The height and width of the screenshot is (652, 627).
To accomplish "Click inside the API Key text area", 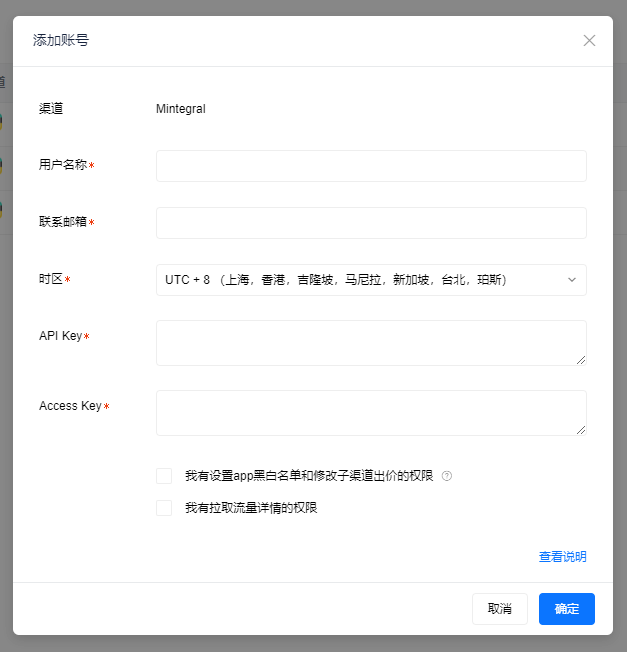I will [370, 343].
